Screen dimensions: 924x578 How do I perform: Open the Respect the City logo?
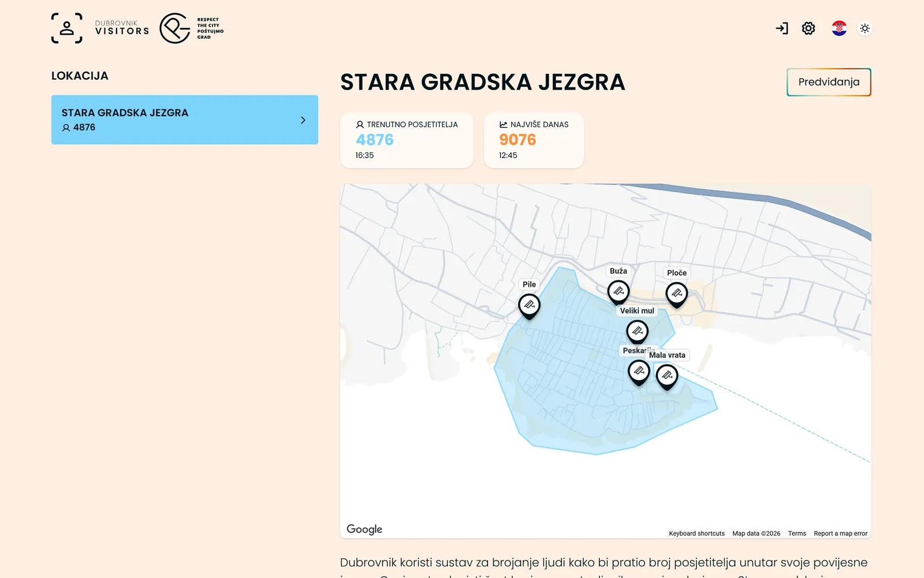point(192,28)
